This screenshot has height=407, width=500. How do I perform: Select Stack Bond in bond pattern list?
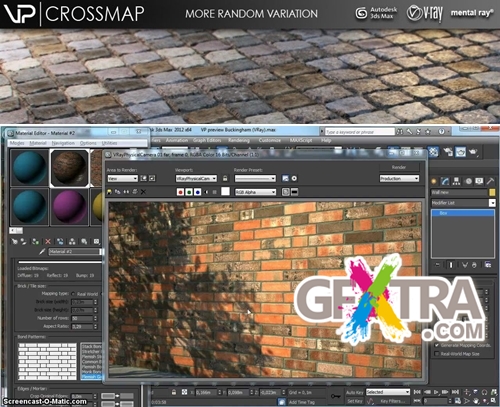pos(91,347)
